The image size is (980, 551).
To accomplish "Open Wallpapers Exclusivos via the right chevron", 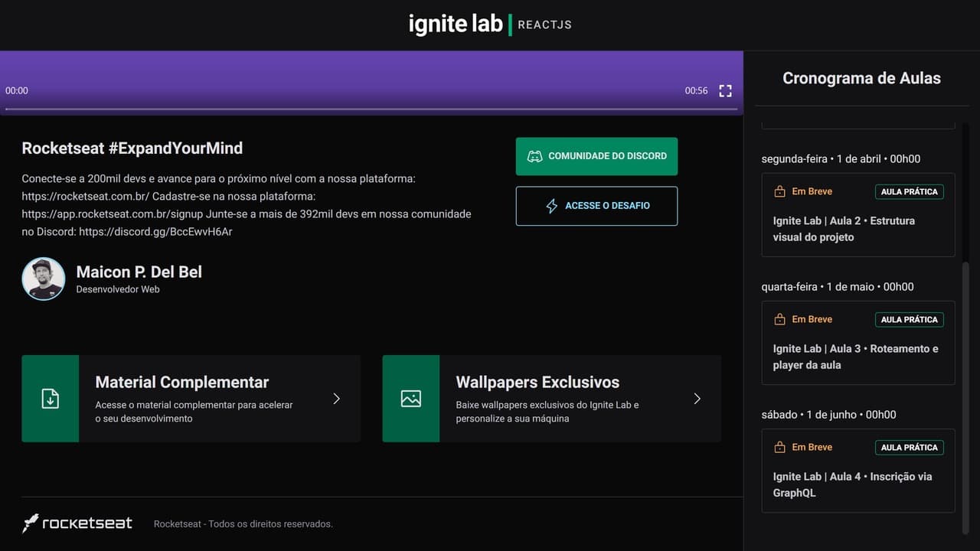I will 697,399.
